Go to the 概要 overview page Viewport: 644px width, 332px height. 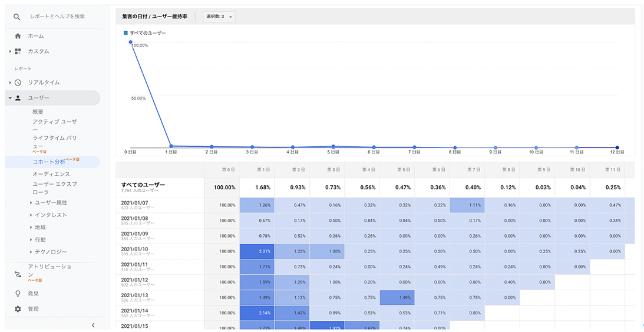38,111
